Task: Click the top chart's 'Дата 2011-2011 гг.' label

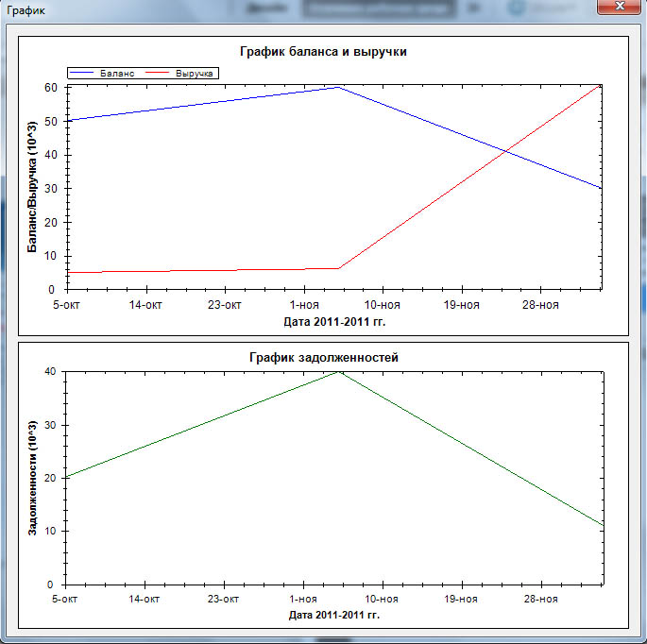Action: [x=334, y=322]
